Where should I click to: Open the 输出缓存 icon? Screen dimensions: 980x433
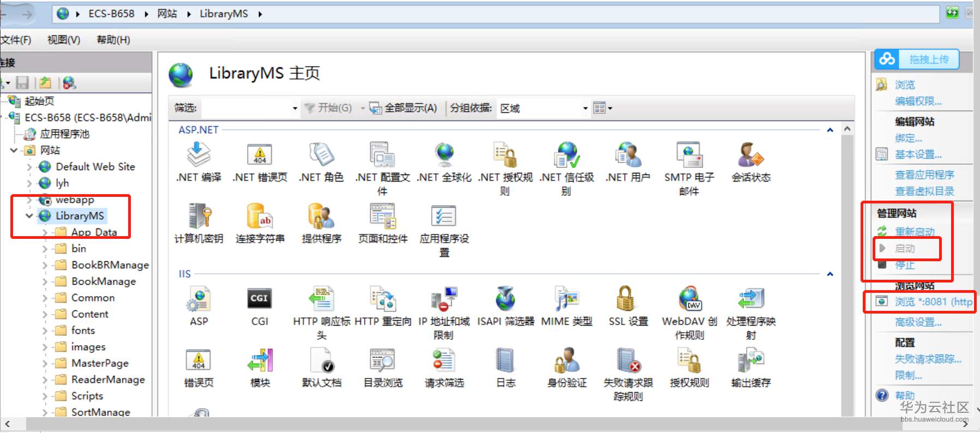(751, 360)
